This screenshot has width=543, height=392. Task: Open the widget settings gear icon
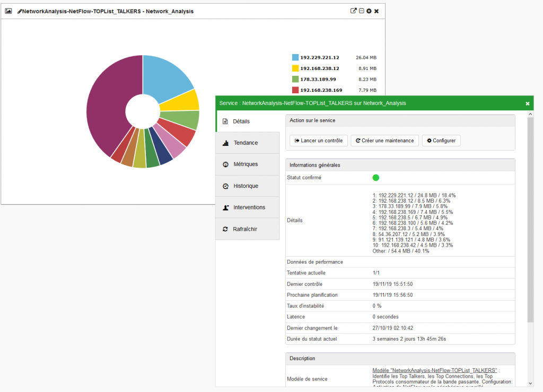click(369, 11)
